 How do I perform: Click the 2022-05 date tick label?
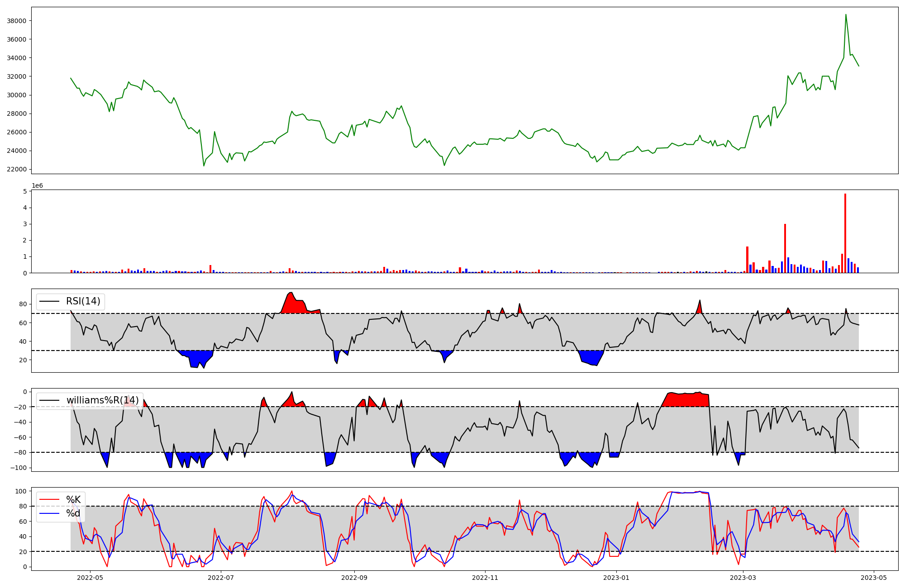click(x=90, y=578)
